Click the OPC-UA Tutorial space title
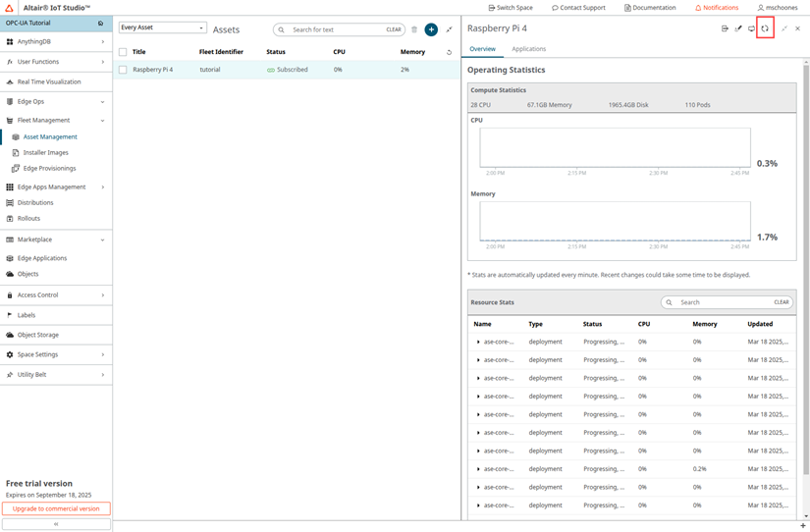The height and width of the screenshot is (532, 810). click(27, 24)
